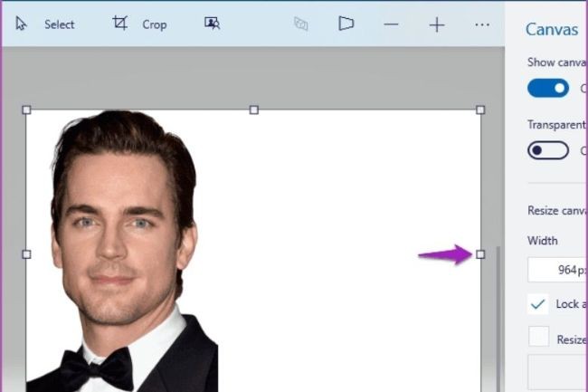Image resolution: width=588 pixels, height=392 pixels.
Task: Select the arrow Select tool icon
Action: (x=23, y=24)
